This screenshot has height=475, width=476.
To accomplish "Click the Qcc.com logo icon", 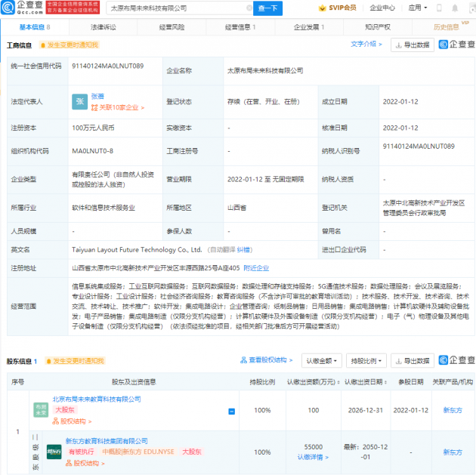I will coord(8,8).
